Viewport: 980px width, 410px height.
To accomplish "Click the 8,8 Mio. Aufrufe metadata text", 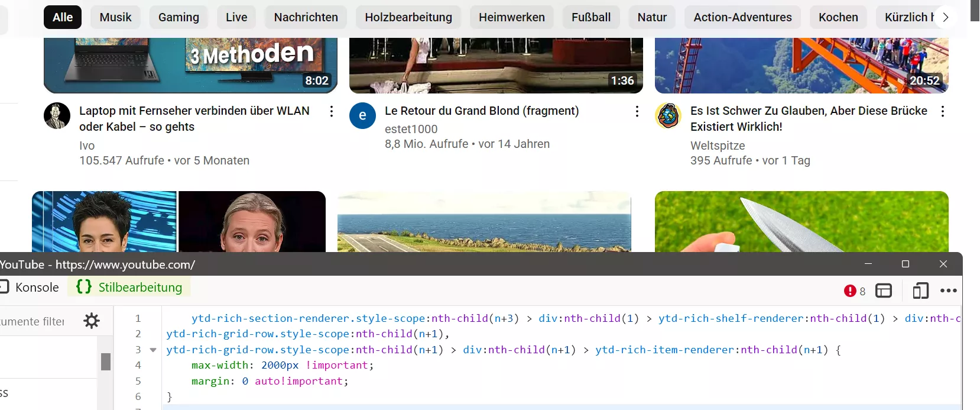I will point(427,144).
